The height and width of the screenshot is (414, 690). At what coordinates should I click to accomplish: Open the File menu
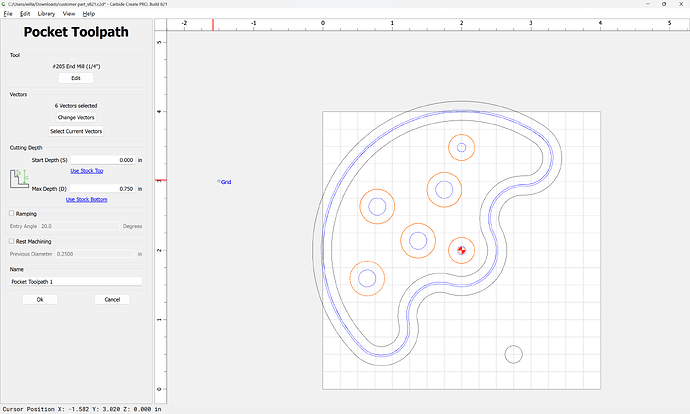pyautogui.click(x=8, y=14)
